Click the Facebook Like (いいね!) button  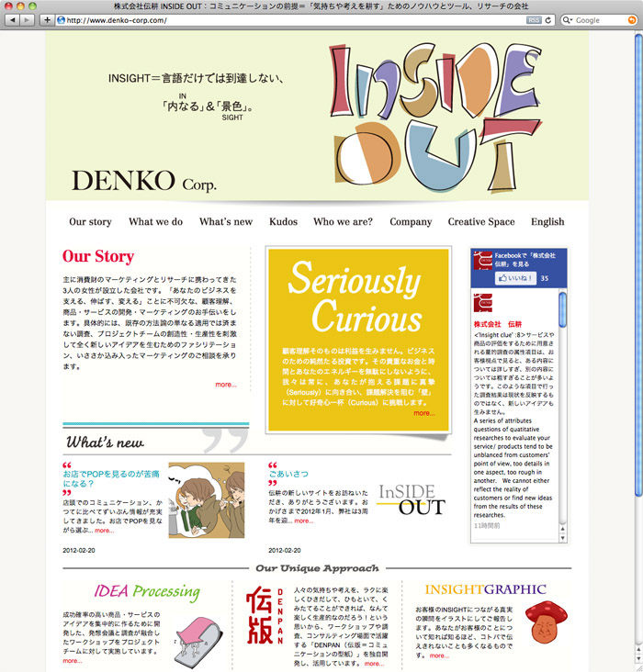click(515, 278)
